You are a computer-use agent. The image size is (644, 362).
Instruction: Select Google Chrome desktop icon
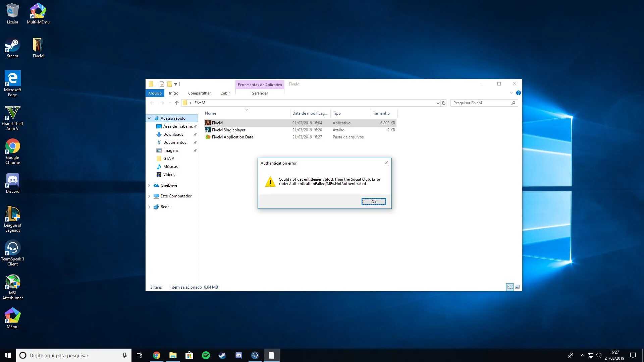(x=12, y=152)
